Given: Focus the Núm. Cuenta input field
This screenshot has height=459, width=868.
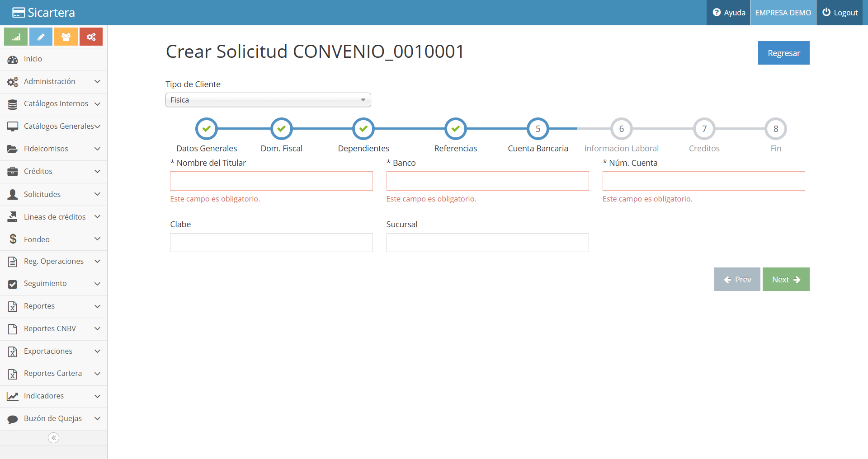Looking at the screenshot, I should pyautogui.click(x=703, y=181).
